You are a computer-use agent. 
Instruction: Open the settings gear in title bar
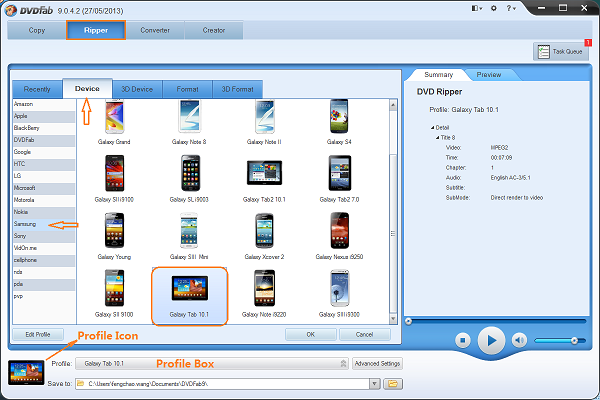pos(494,8)
